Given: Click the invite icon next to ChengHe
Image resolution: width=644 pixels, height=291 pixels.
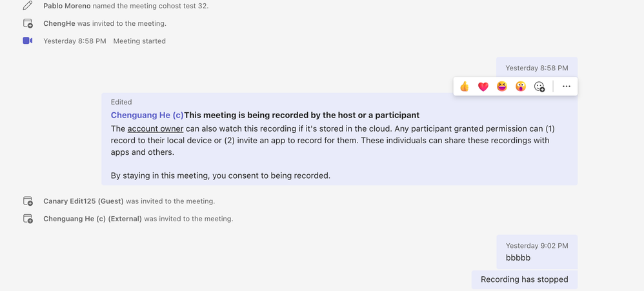Looking at the screenshot, I should (28, 23).
